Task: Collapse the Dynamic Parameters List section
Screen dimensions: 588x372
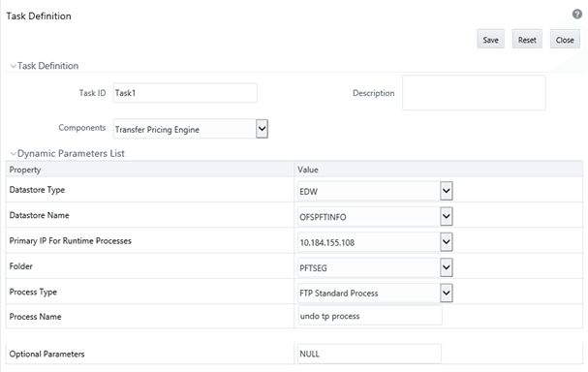Action: [x=14, y=154]
